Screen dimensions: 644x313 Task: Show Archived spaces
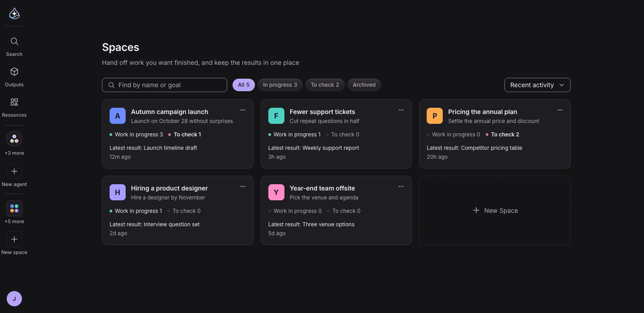[x=364, y=85]
